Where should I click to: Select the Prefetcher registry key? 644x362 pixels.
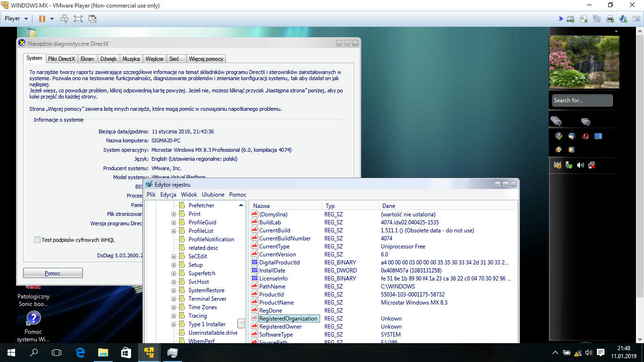201,206
